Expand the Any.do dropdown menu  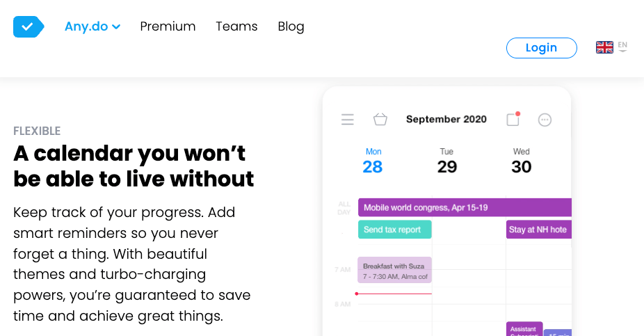coord(92,26)
